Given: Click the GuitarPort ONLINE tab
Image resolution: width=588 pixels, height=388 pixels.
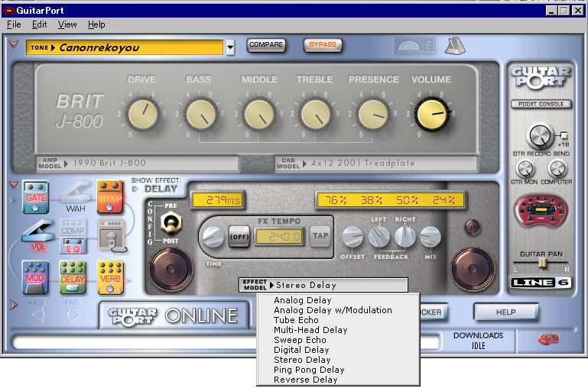Looking at the screenshot, I should tap(174, 315).
